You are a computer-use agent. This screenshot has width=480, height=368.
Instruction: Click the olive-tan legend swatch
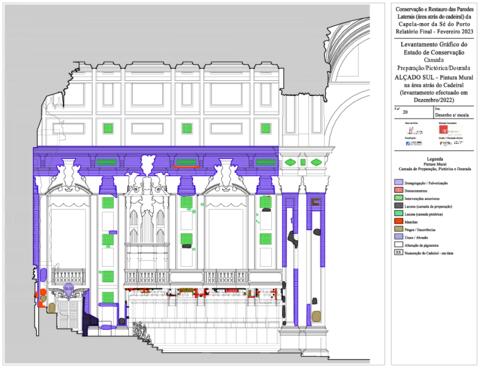tap(399, 229)
